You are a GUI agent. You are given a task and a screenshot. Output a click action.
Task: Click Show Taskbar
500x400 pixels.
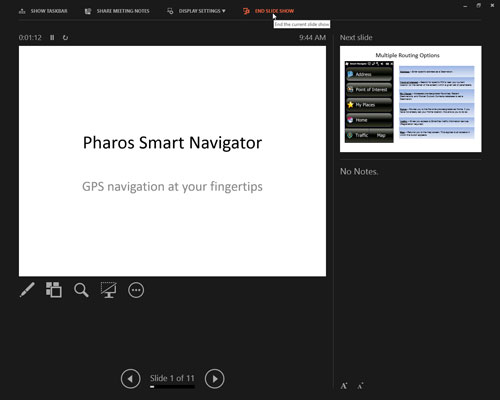click(x=43, y=11)
